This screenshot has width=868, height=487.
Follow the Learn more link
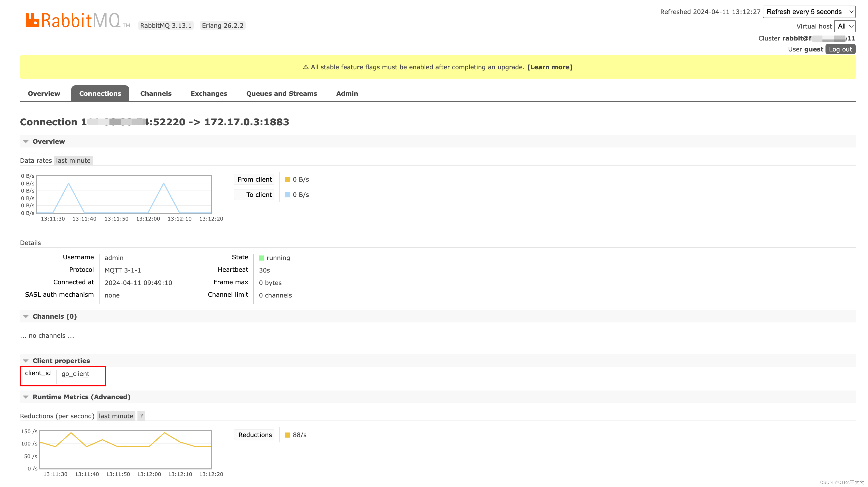550,67
